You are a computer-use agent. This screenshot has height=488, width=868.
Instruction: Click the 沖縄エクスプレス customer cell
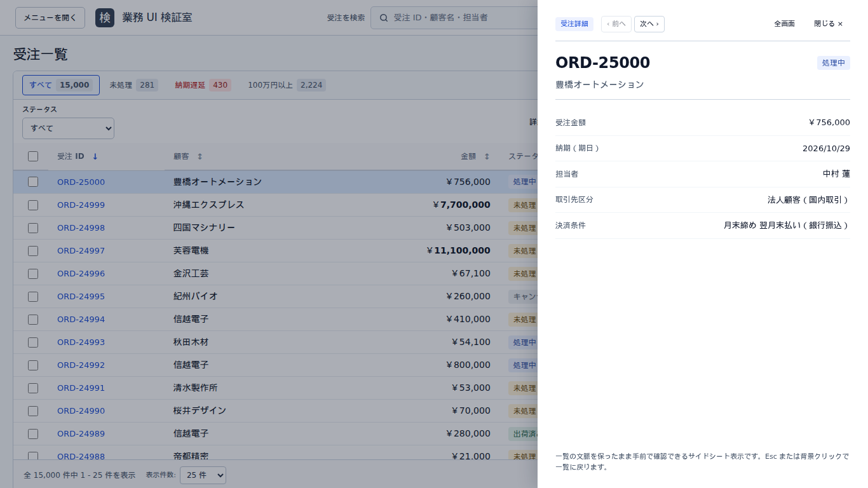click(208, 205)
